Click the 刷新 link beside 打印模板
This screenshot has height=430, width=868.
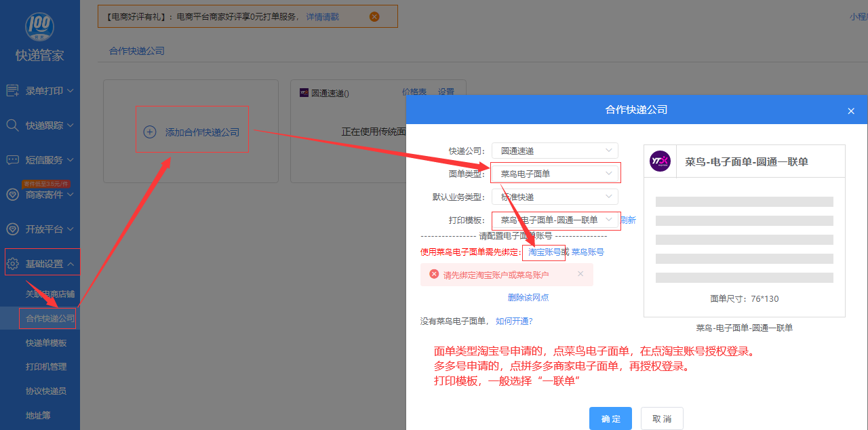[x=628, y=220]
